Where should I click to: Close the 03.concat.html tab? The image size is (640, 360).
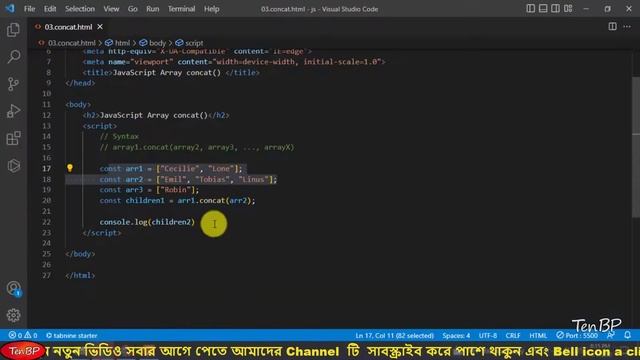(100, 27)
